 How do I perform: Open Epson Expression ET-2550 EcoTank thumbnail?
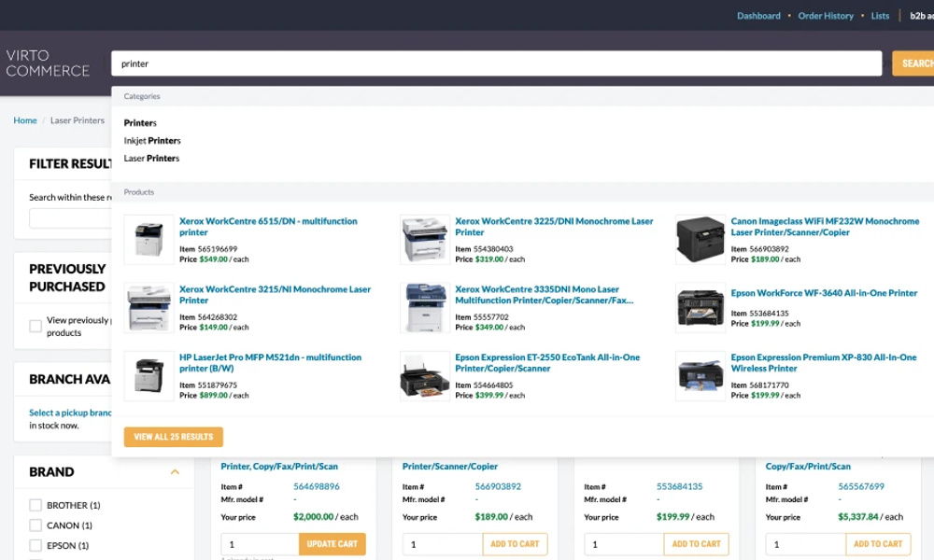pos(425,375)
